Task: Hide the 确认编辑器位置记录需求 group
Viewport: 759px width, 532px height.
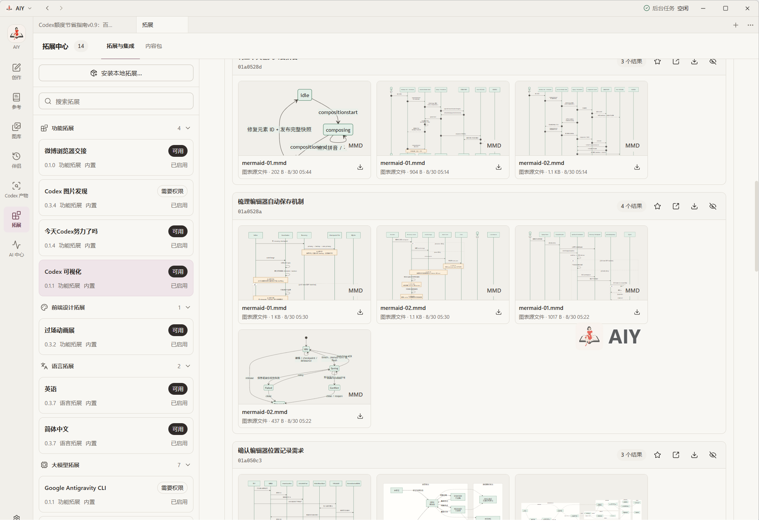Action: pyautogui.click(x=713, y=455)
